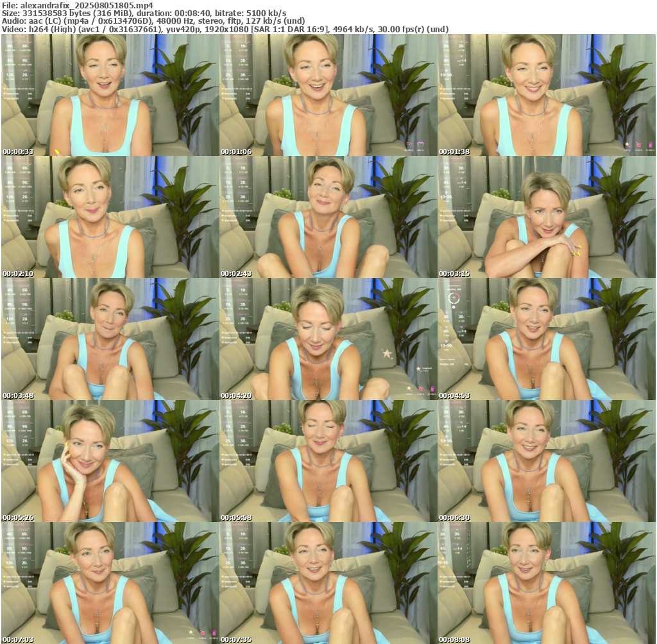This screenshot has height=644, width=657.
Task: Select the thumbnail frame at 00:06:30
Action: tap(547, 461)
